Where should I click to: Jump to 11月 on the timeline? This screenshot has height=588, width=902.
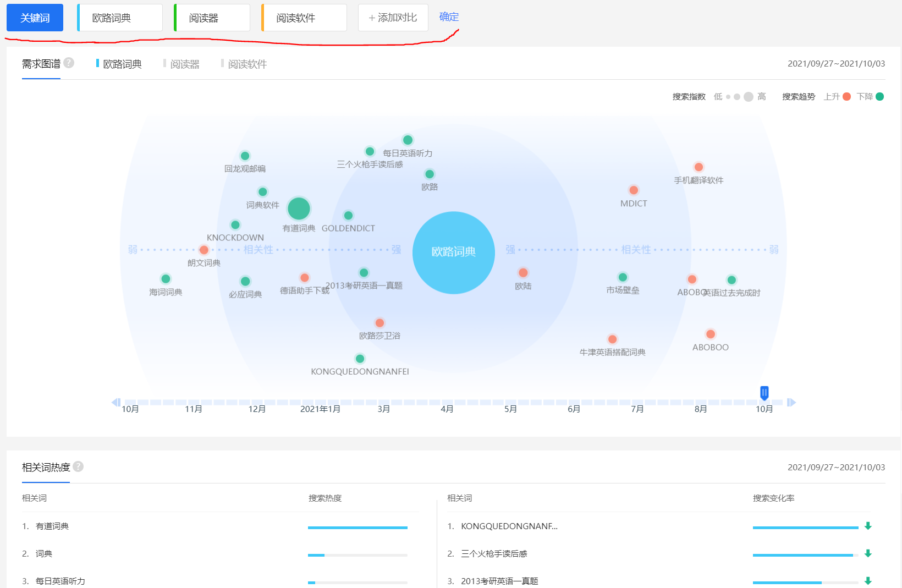[194, 409]
